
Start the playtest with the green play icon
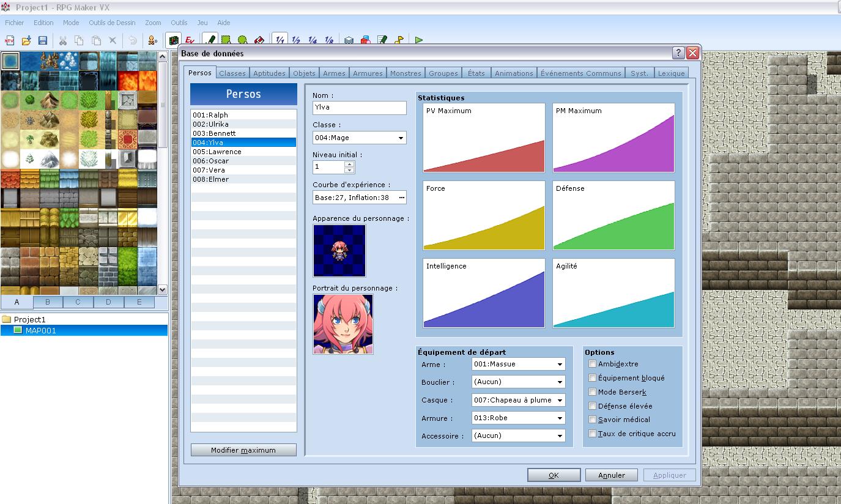click(419, 40)
